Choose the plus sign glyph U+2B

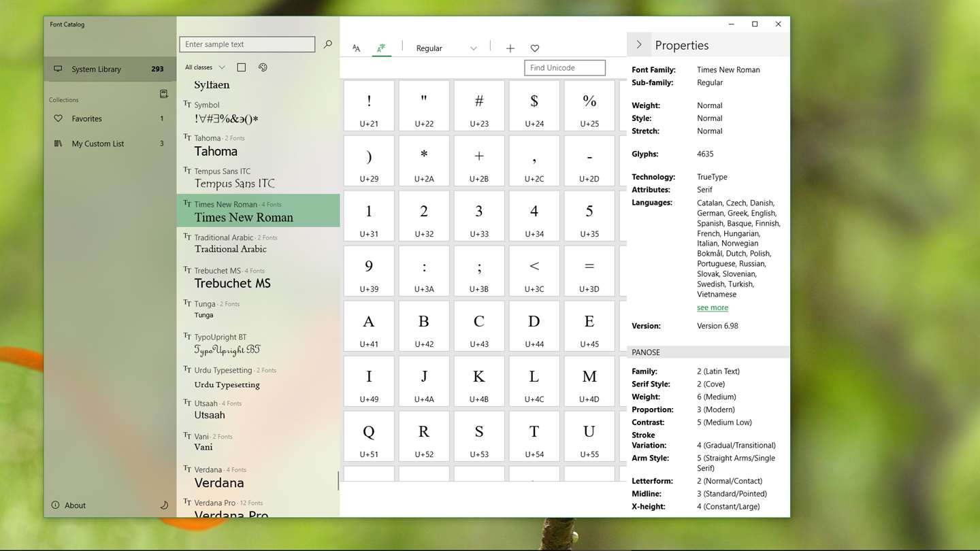479,161
